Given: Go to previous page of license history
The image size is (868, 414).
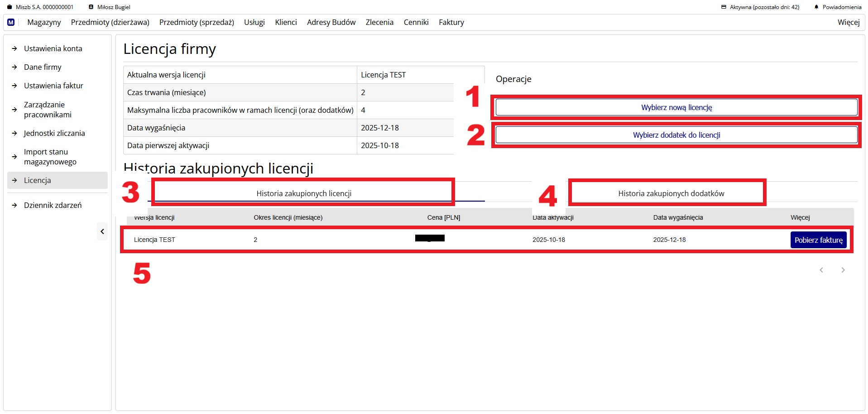Looking at the screenshot, I should pos(821,270).
